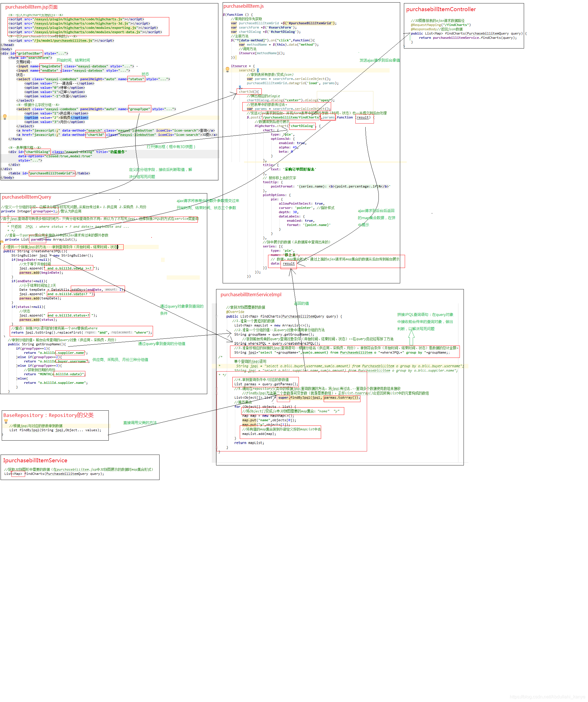588x702 pixels.
Task: Click the line "List findByJpql(String jpql,Object... values);"
Action: (55, 430)
